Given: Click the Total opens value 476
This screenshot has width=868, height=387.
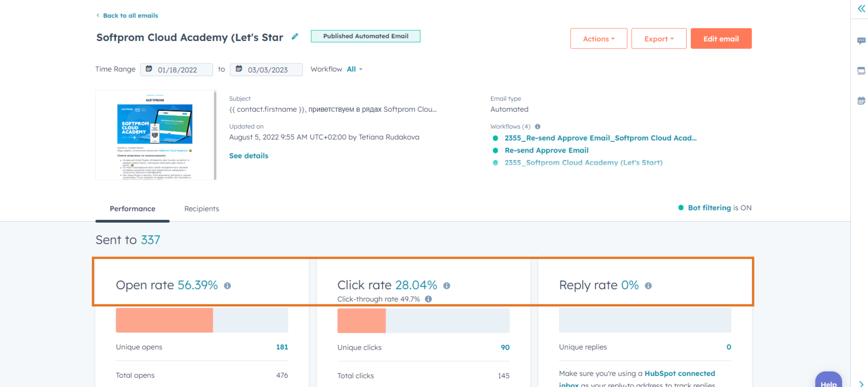Looking at the screenshot, I should coord(282,375).
